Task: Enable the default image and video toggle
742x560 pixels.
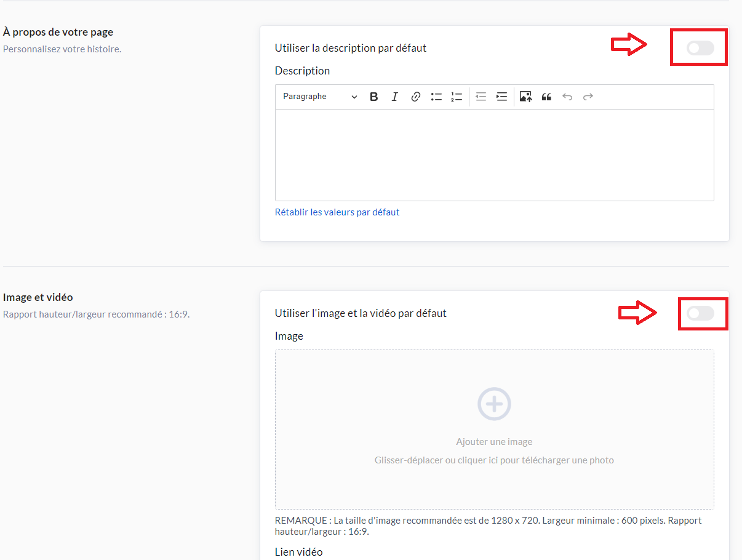Action: point(700,314)
